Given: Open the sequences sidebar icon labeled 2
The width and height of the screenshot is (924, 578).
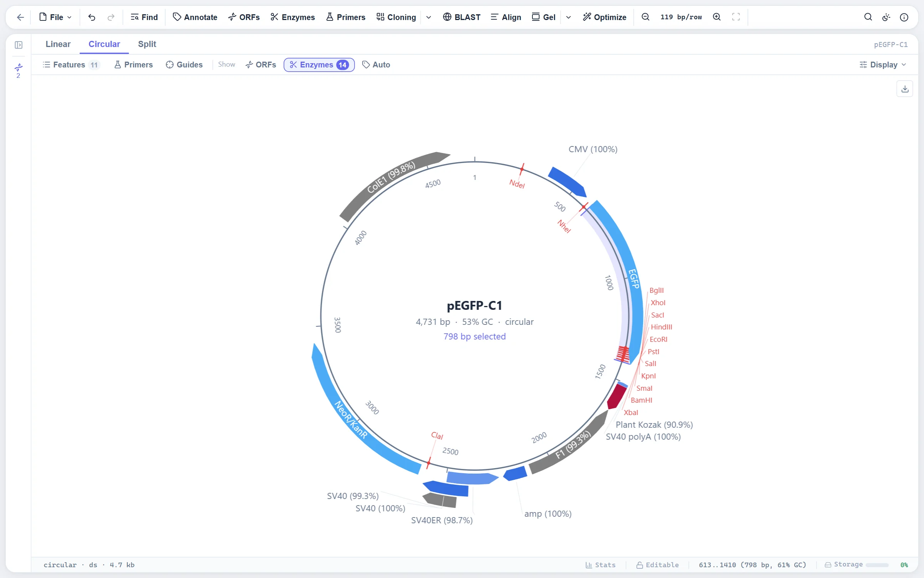Looking at the screenshot, I should [x=18, y=71].
